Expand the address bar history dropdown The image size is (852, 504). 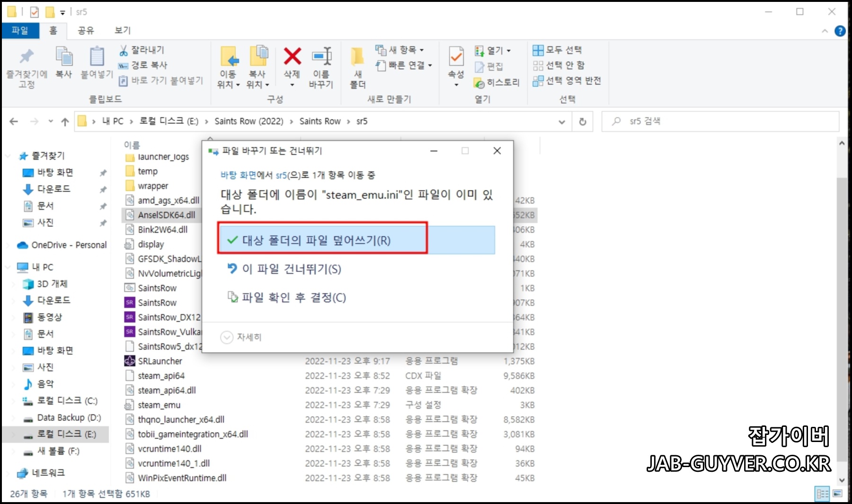tap(562, 122)
